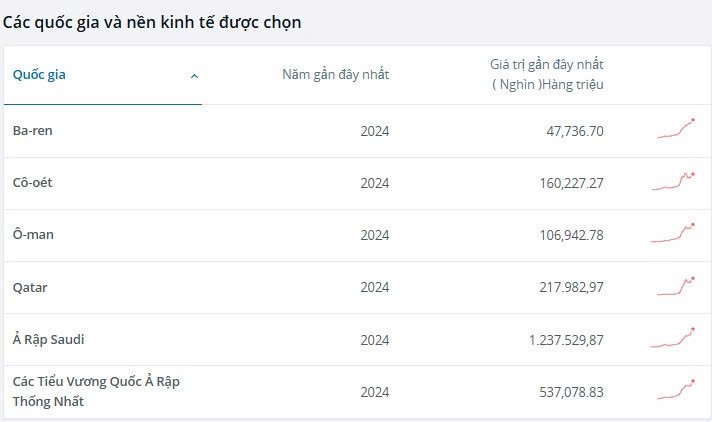The width and height of the screenshot is (712, 422).
Task: Open the Qatar sparkline trend chart
Action: [676, 286]
